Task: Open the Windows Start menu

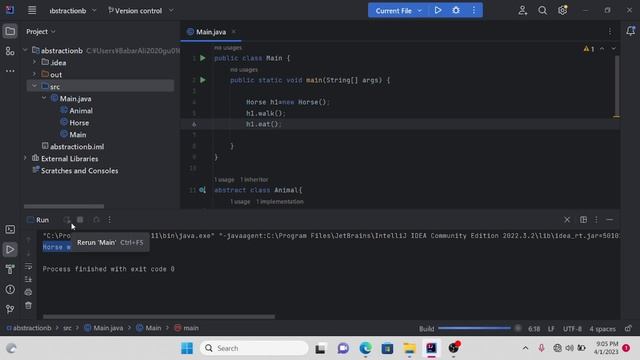Action: pyautogui.click(x=187, y=348)
